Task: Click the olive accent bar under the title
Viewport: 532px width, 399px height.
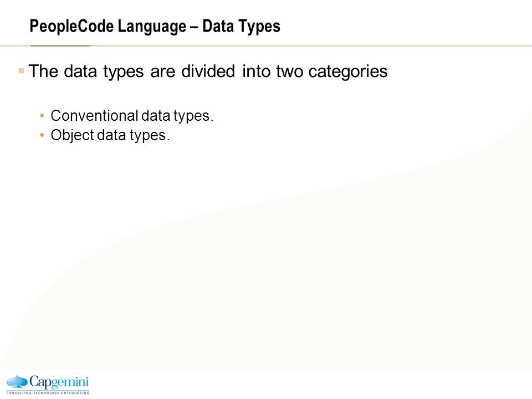Action: pyautogui.click(x=60, y=45)
